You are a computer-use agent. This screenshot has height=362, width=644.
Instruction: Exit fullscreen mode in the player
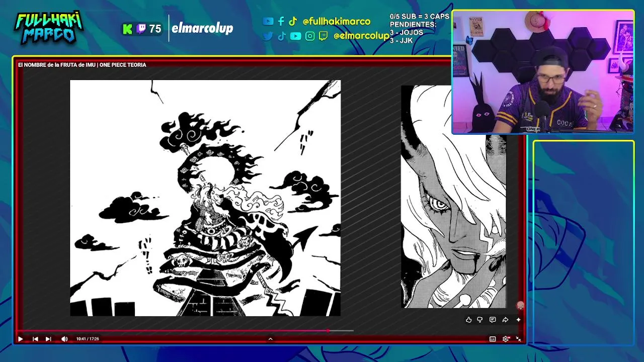tap(519, 339)
